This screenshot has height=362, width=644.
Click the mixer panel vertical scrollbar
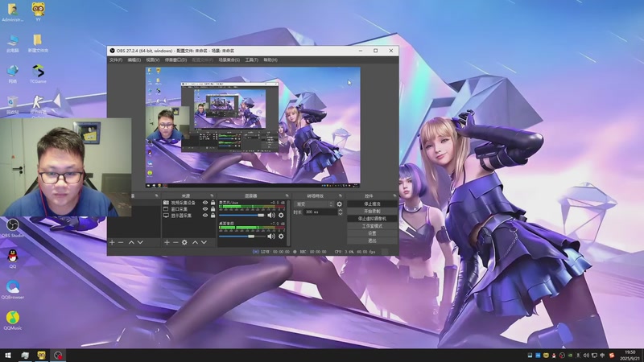(288, 224)
